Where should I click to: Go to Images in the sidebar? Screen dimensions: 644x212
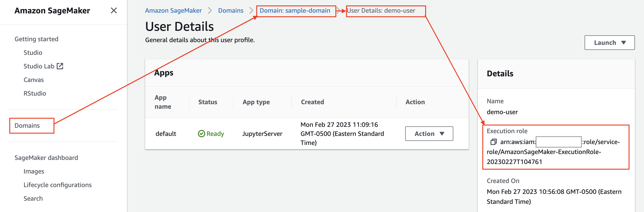pyautogui.click(x=34, y=171)
